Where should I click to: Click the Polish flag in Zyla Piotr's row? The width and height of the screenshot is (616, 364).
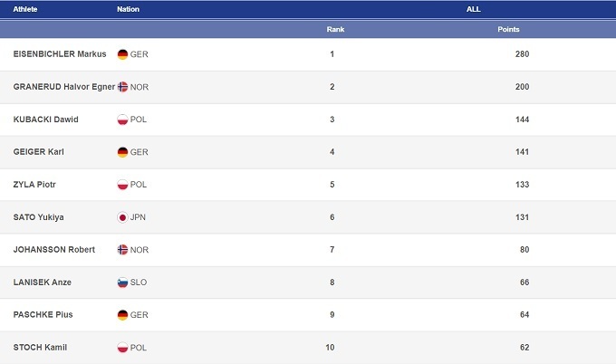pyautogui.click(x=122, y=185)
